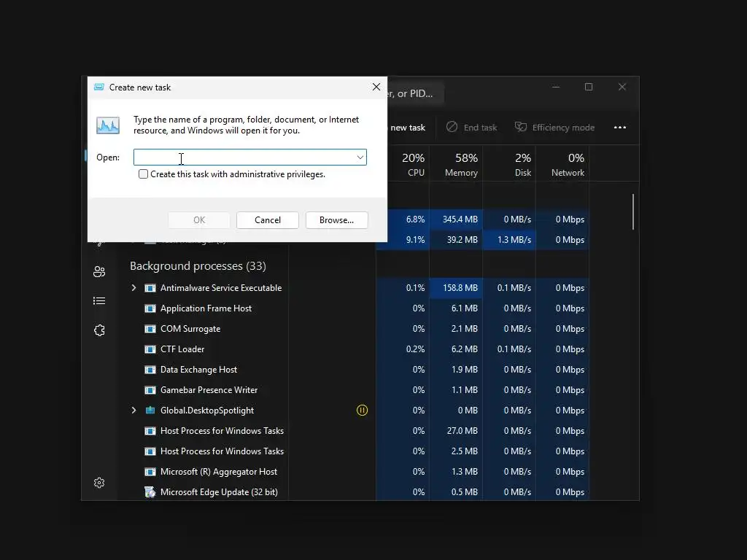The height and width of the screenshot is (560, 747).
Task: Click the Antimalware Service Executable process icon
Action: point(150,288)
